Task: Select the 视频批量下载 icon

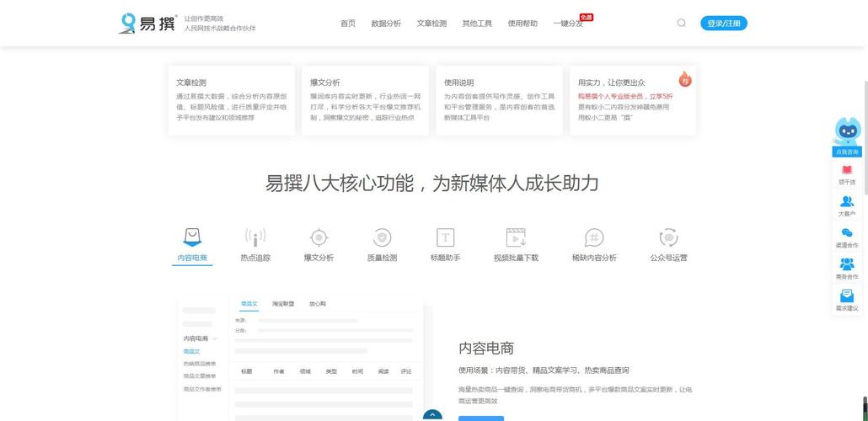Action: point(516,237)
